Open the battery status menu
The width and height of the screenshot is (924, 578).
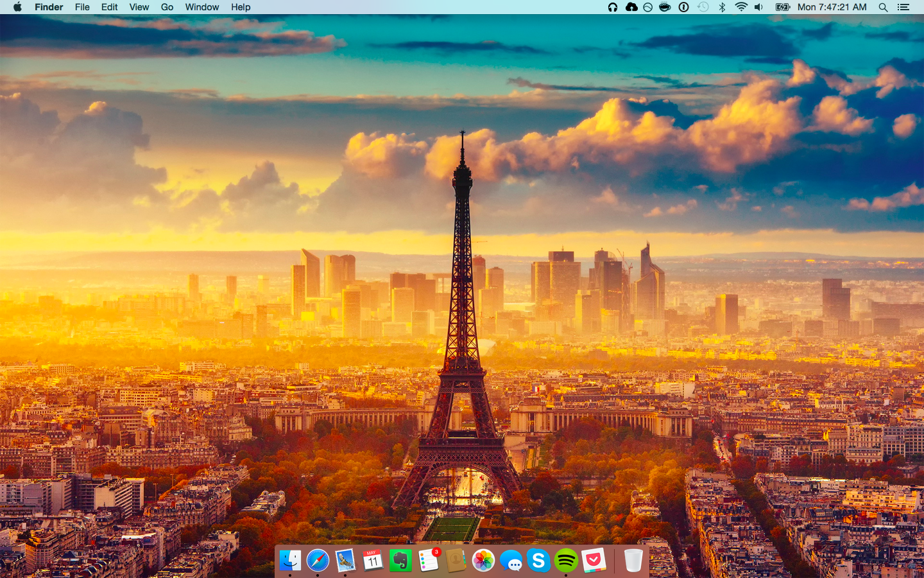click(x=783, y=7)
